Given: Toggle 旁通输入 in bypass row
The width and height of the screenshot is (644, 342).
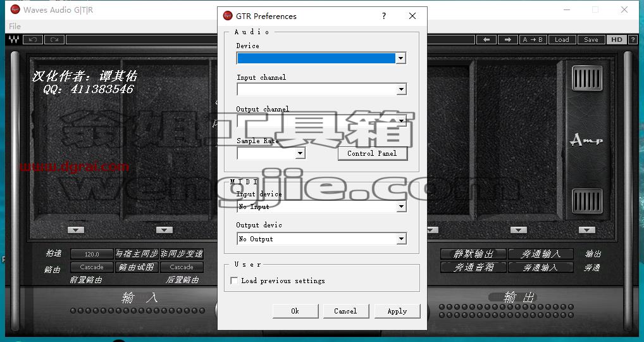Looking at the screenshot, I should click(x=540, y=268).
